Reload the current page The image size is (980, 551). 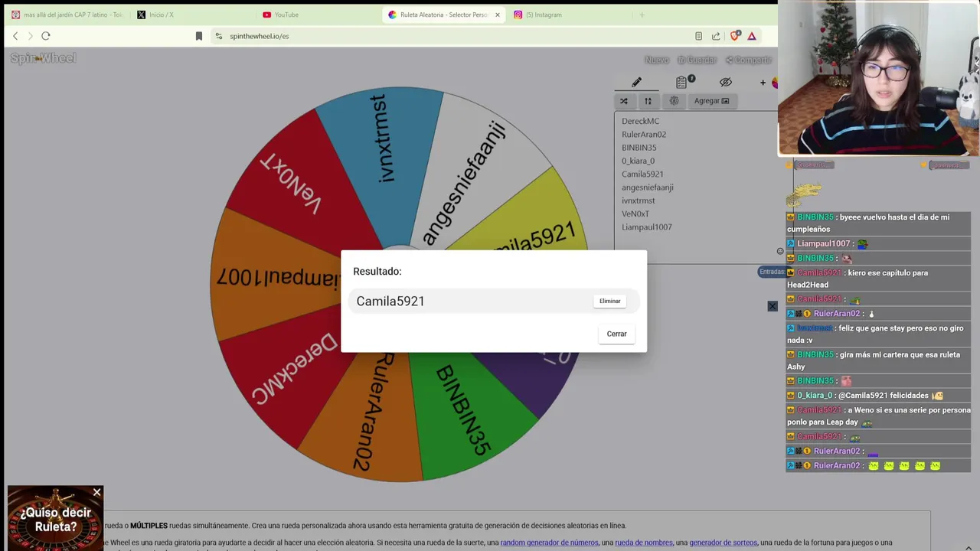click(46, 36)
